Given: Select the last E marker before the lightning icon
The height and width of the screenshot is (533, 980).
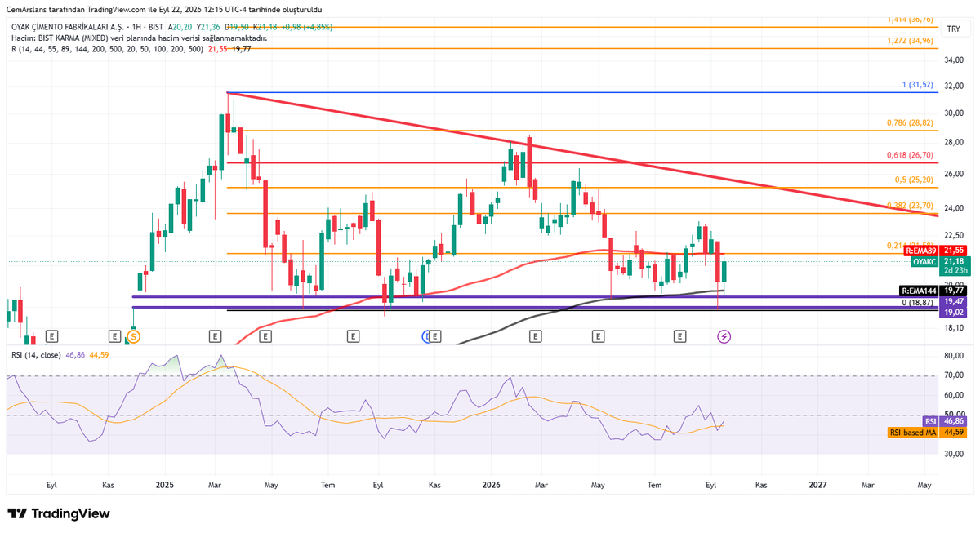Looking at the screenshot, I should click(x=679, y=335).
